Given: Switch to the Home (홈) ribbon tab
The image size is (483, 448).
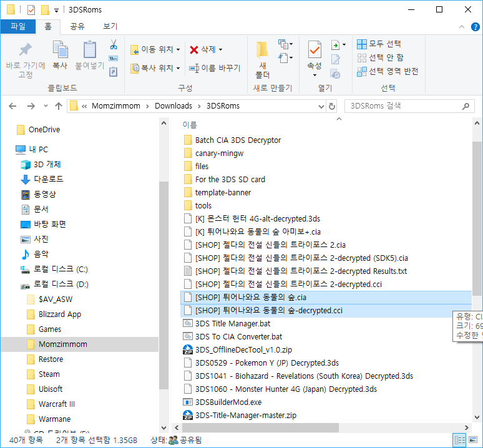Looking at the screenshot, I should tap(48, 26).
